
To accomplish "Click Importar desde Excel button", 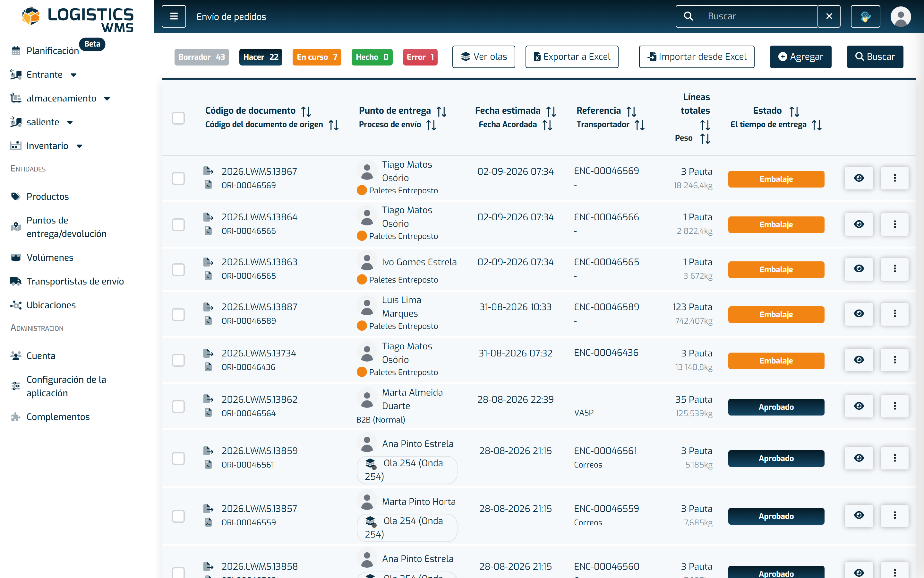I will point(697,57).
